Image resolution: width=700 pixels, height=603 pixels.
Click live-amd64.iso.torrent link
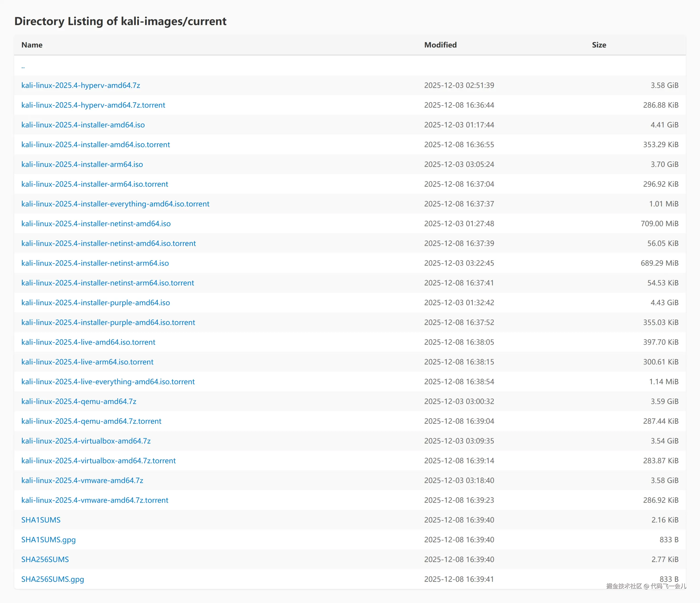[x=88, y=342]
